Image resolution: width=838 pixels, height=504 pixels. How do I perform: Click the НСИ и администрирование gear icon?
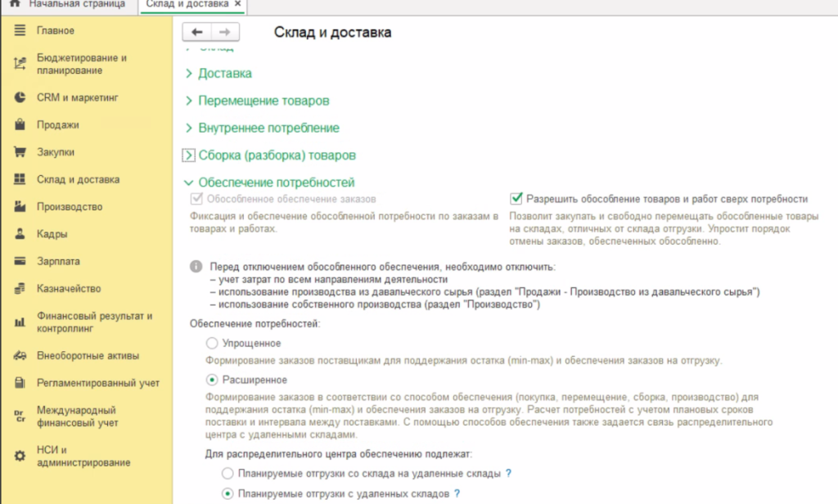coord(20,456)
